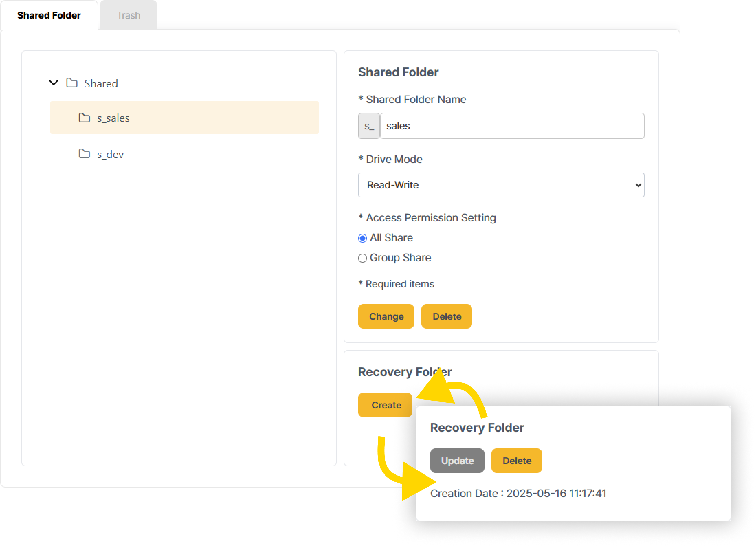Screen dimensions: 756x546
Task: Click the Shared Folder Name input field
Action: click(512, 126)
